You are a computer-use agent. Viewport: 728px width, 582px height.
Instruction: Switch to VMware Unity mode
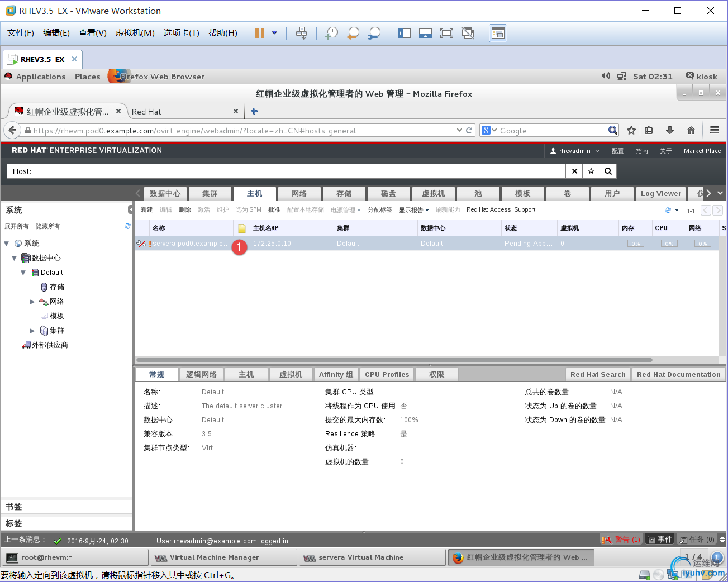pyautogui.click(x=468, y=33)
